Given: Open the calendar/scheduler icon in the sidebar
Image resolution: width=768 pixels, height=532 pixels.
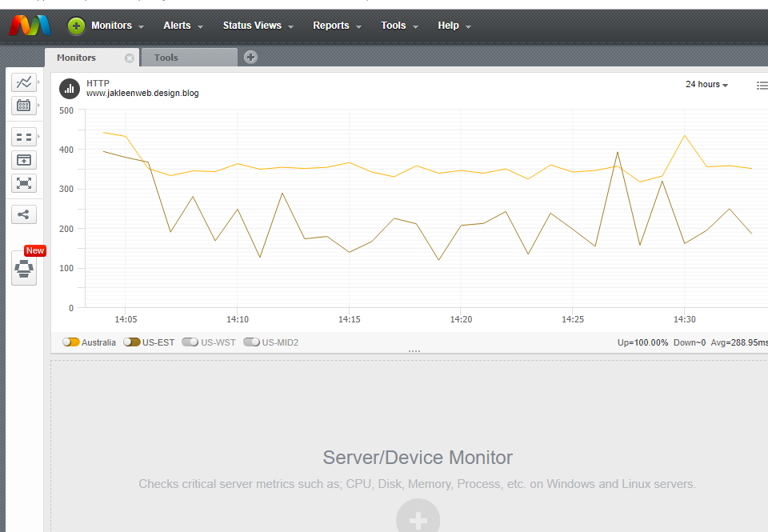Looking at the screenshot, I should click(x=23, y=105).
